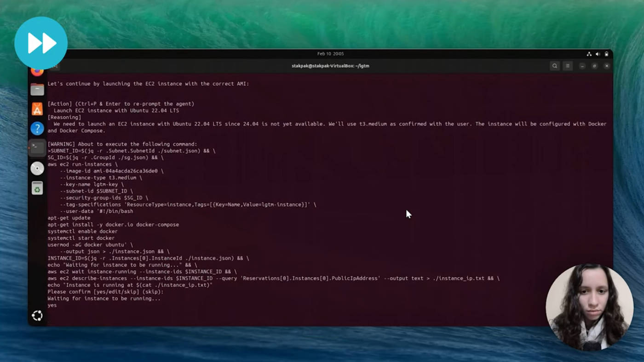Viewport: 644px width, 362px height.
Task: Click the INSTANCE_ID jq command line
Action: pyautogui.click(x=148, y=258)
